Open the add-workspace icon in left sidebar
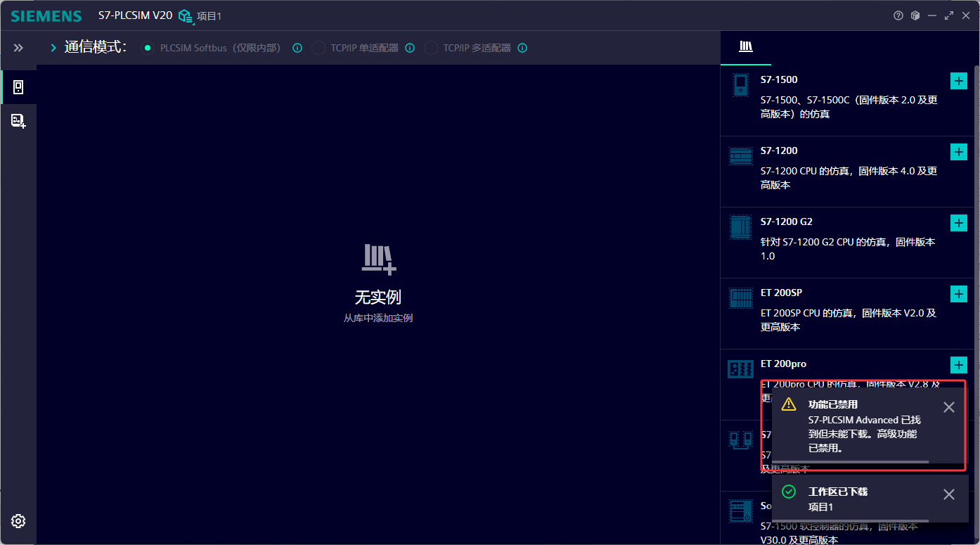The width and height of the screenshot is (980, 545). point(18,121)
